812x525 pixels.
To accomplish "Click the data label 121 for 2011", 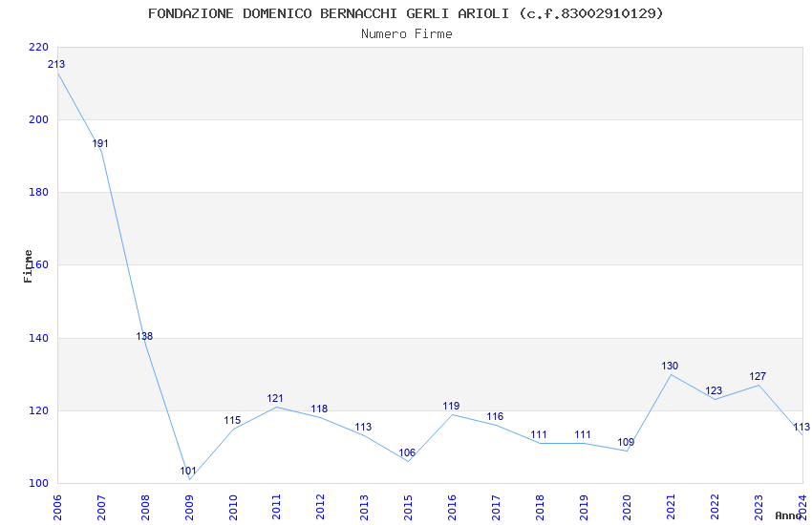I will click(x=275, y=398).
